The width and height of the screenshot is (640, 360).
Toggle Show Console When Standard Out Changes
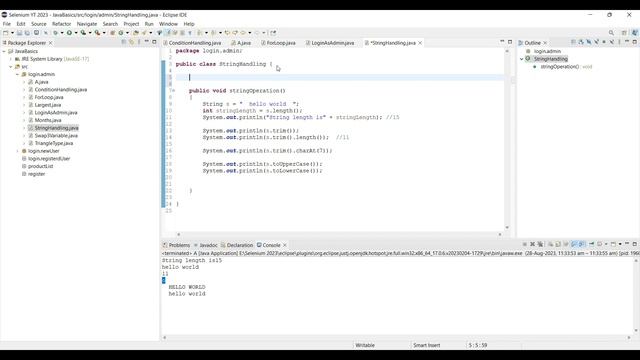574,244
